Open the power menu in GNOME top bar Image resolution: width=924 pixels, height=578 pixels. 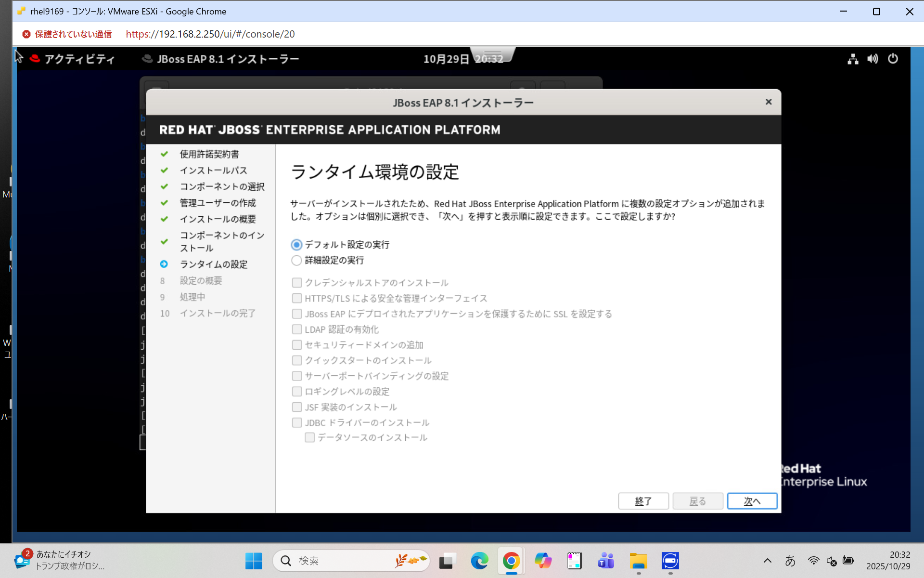(x=893, y=58)
